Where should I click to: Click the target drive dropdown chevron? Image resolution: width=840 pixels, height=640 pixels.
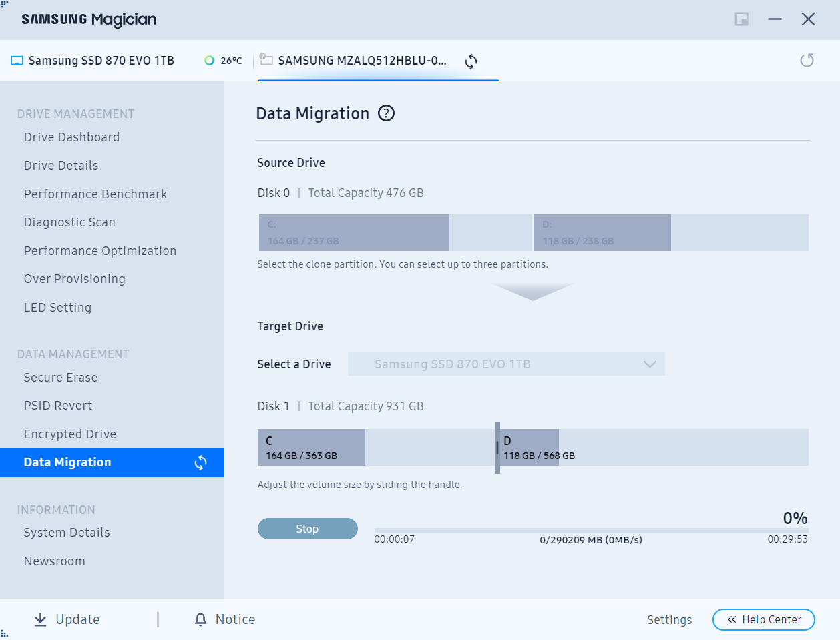(650, 364)
